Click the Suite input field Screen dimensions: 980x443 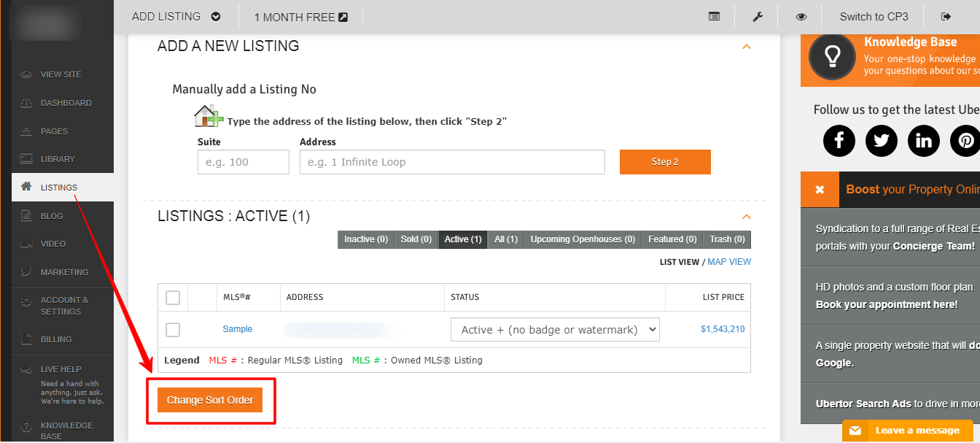click(x=244, y=162)
